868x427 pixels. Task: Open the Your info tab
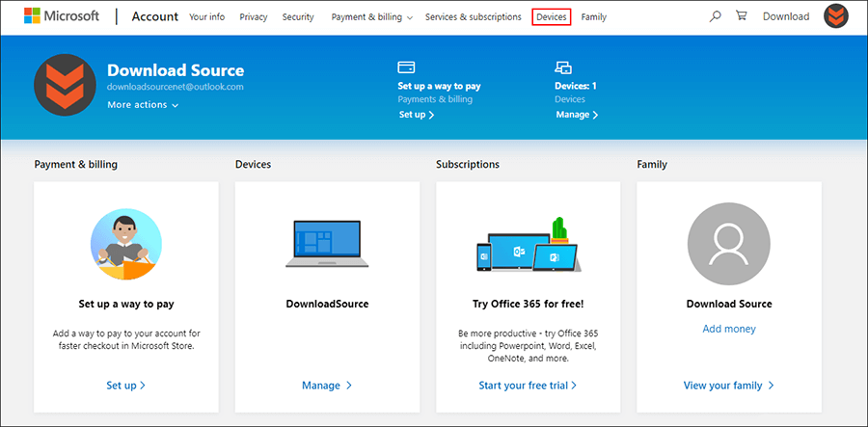207,17
